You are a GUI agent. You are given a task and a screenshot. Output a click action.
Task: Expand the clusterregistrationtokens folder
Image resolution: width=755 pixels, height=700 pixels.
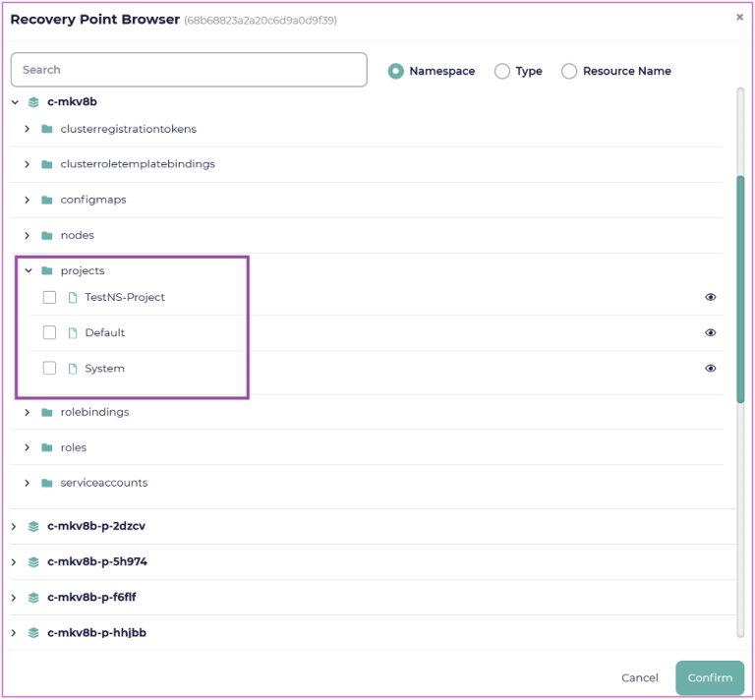(27, 129)
